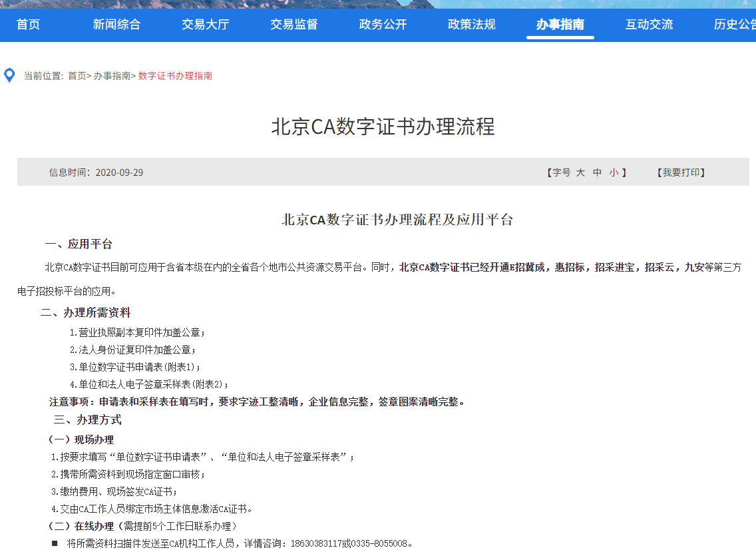
Task: Click the 数字证书办理指南 breadcrumb link
Action: click(175, 76)
